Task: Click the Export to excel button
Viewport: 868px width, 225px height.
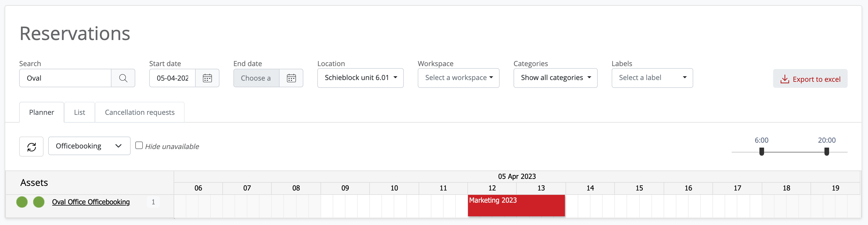Action: point(810,79)
